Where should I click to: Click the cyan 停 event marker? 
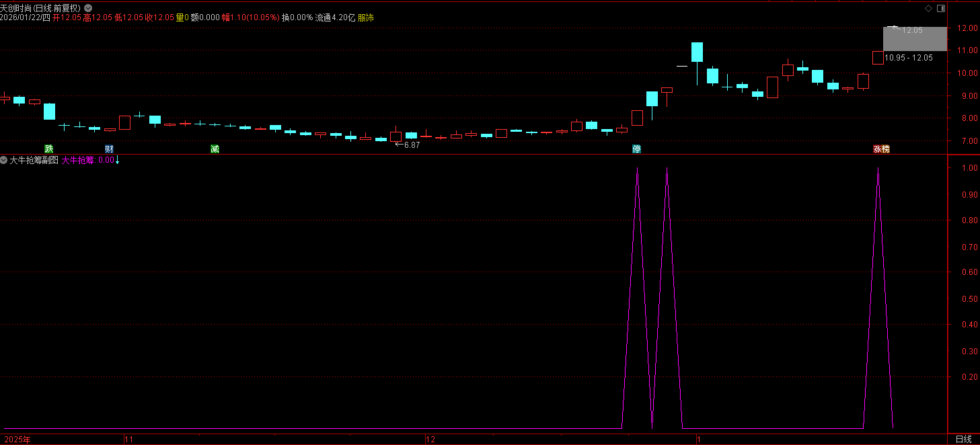point(636,149)
